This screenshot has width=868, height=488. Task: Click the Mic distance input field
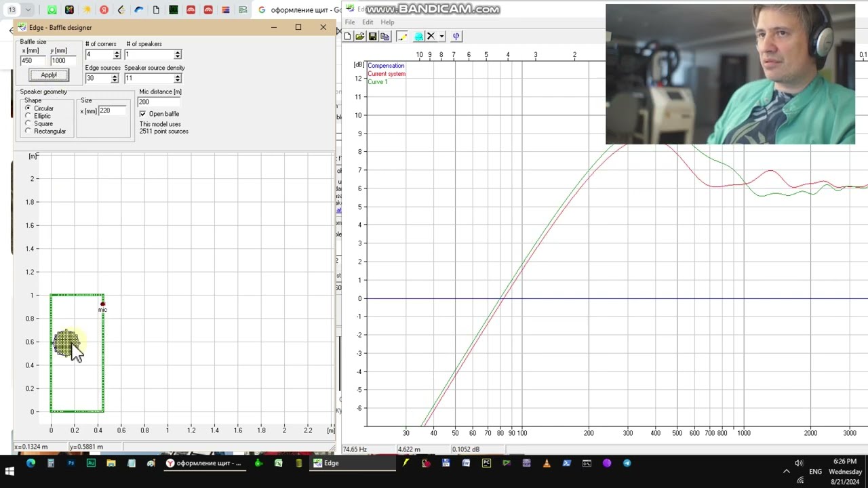click(160, 102)
